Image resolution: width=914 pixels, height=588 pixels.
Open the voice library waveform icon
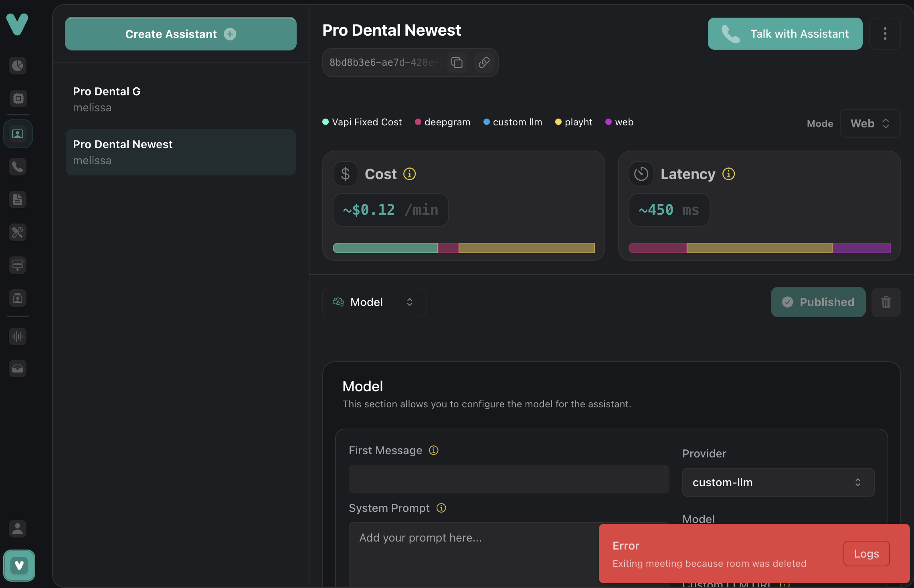click(18, 336)
